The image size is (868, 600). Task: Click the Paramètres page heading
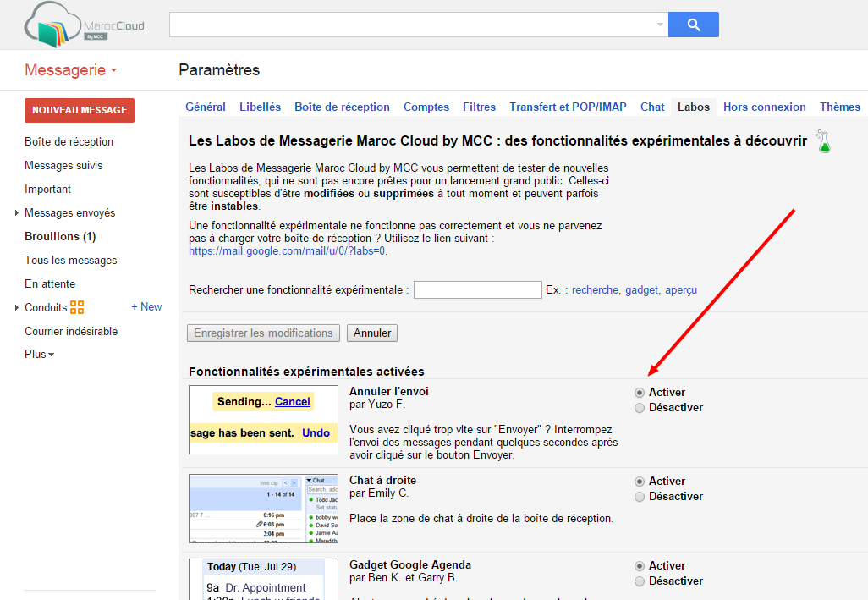point(219,69)
